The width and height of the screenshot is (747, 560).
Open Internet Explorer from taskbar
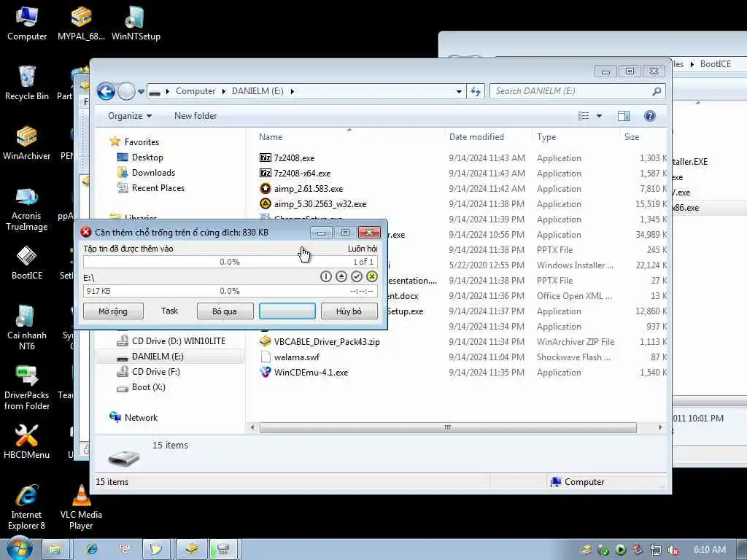[x=91, y=549]
